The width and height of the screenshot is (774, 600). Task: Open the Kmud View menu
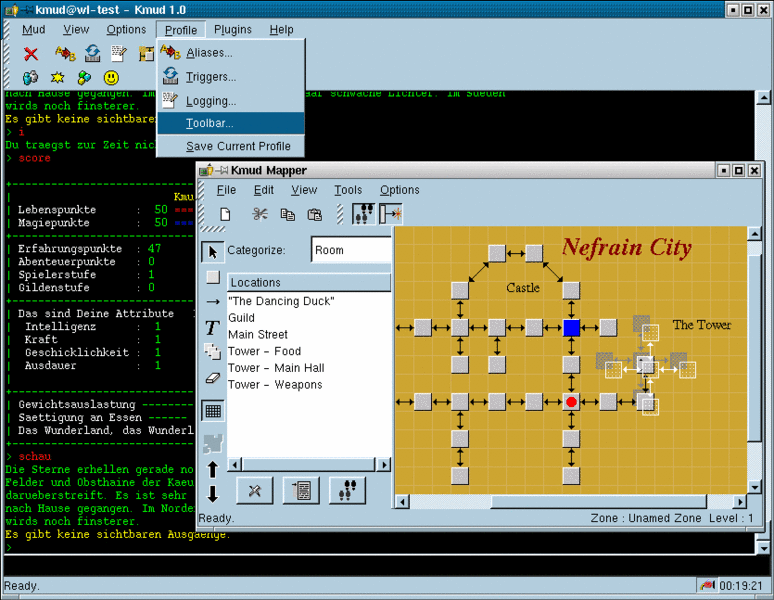(76, 30)
